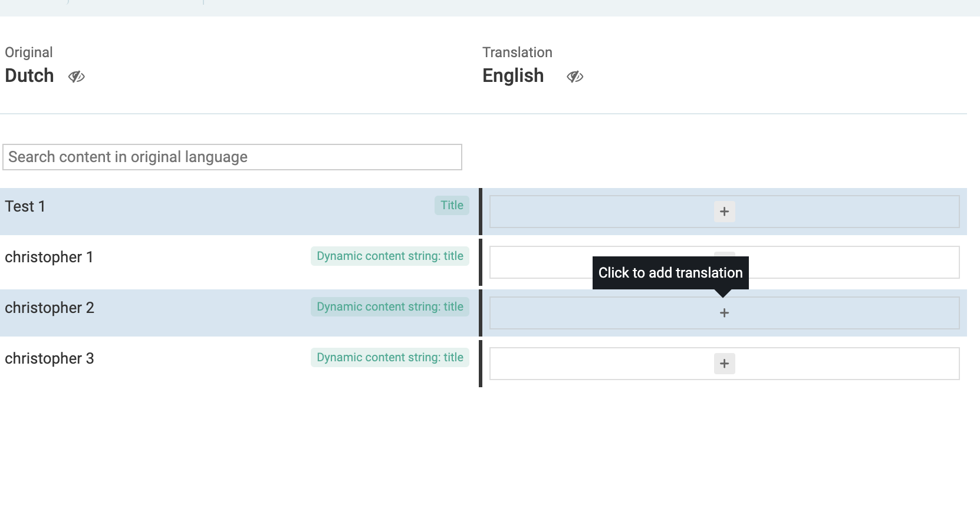Image resolution: width=980 pixels, height=521 pixels.
Task: Select the Test 1 original text
Action: tap(25, 206)
